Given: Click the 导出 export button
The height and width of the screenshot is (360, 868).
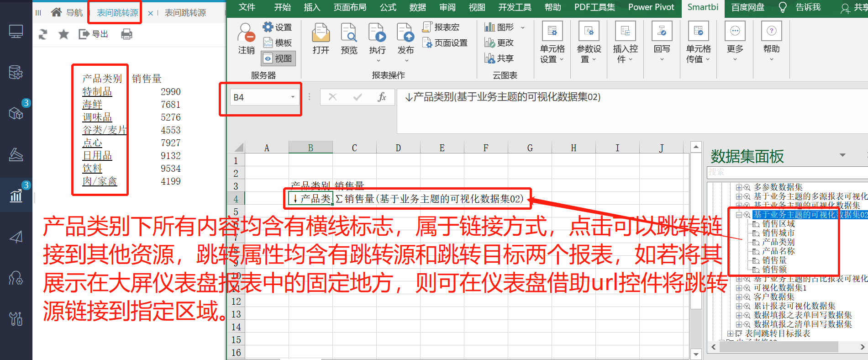Looking at the screenshot, I should click(93, 34).
